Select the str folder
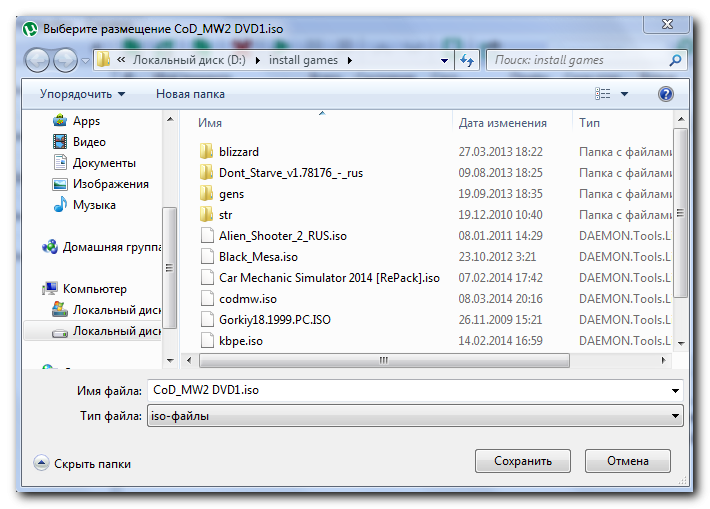Image resolution: width=710 pixels, height=509 pixels. 225,215
